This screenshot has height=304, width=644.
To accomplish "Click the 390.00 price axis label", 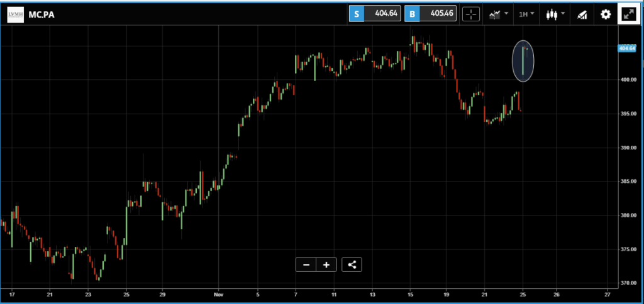I will 628,148.
